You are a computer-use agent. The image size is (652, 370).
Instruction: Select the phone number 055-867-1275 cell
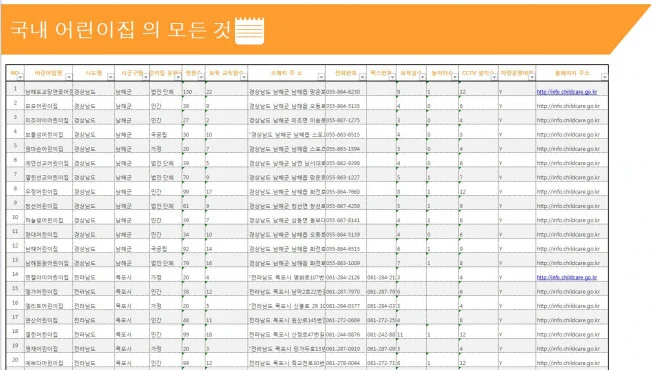tap(346, 118)
